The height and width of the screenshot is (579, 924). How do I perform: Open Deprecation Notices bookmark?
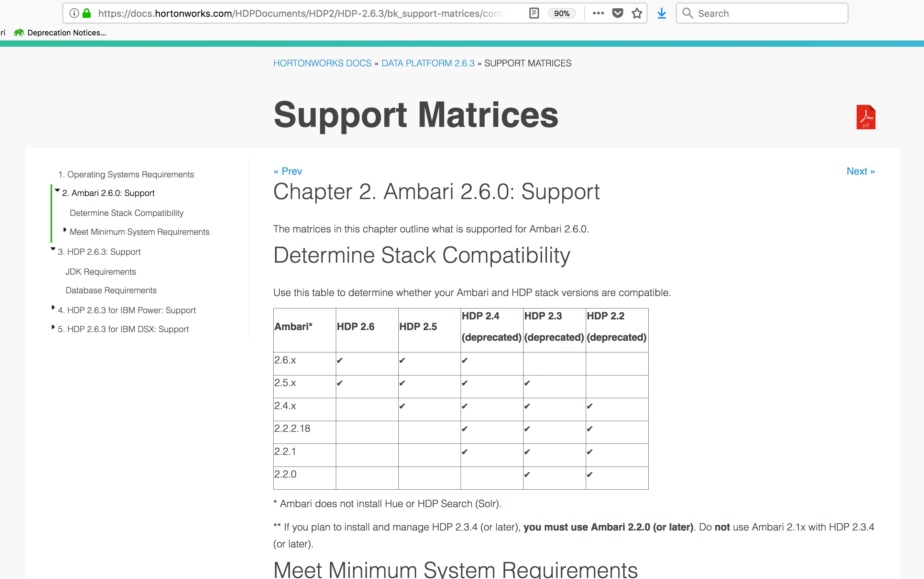point(60,33)
